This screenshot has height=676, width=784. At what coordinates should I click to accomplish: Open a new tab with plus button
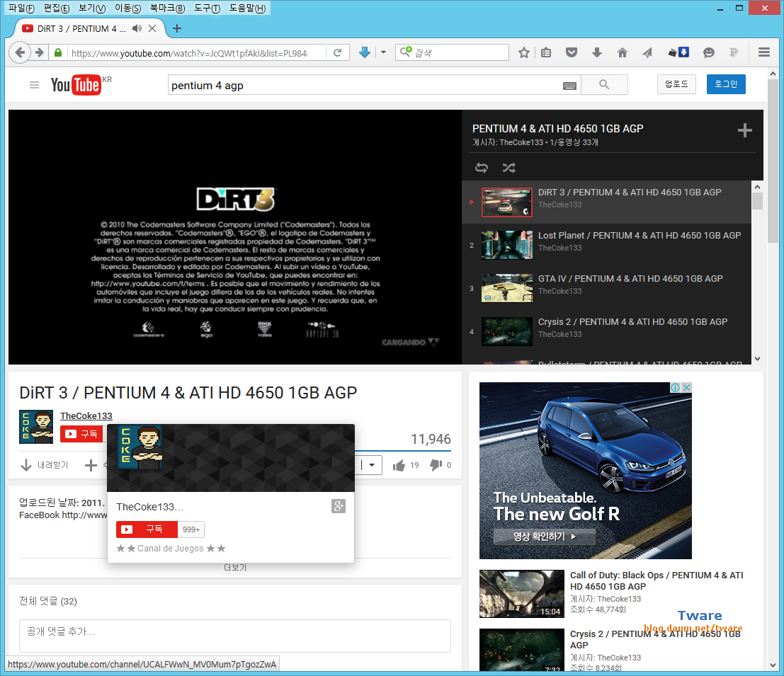pyautogui.click(x=176, y=28)
